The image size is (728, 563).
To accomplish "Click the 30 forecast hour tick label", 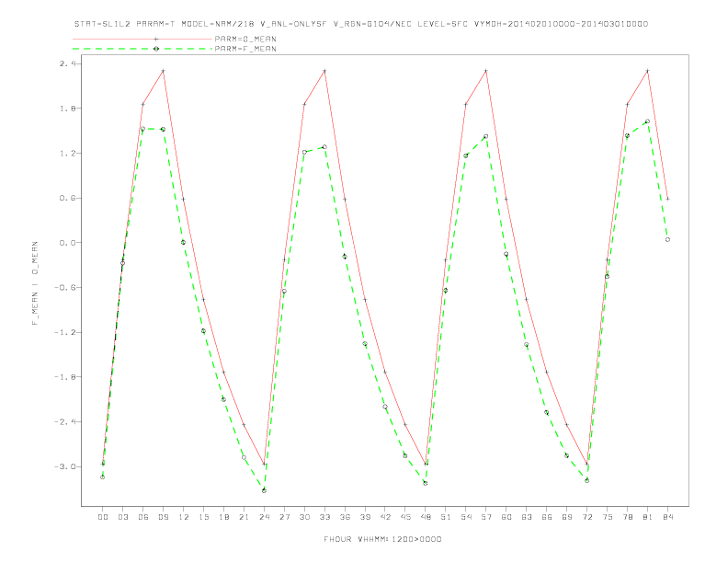I will coord(304,517).
